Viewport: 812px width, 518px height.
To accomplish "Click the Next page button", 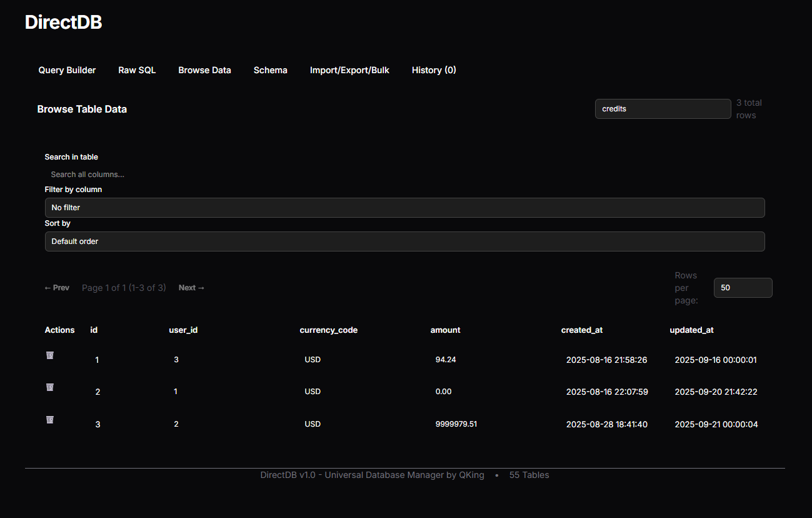I will [x=191, y=288].
